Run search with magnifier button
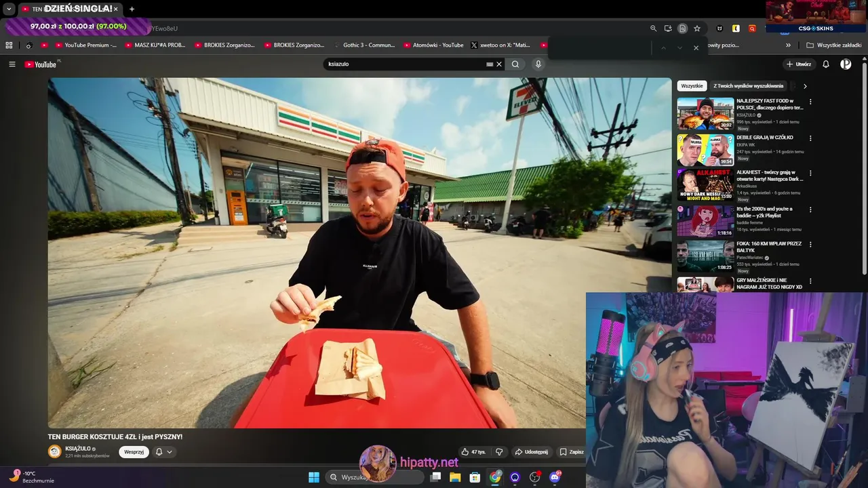Image resolution: width=868 pixels, height=488 pixels. coord(515,64)
